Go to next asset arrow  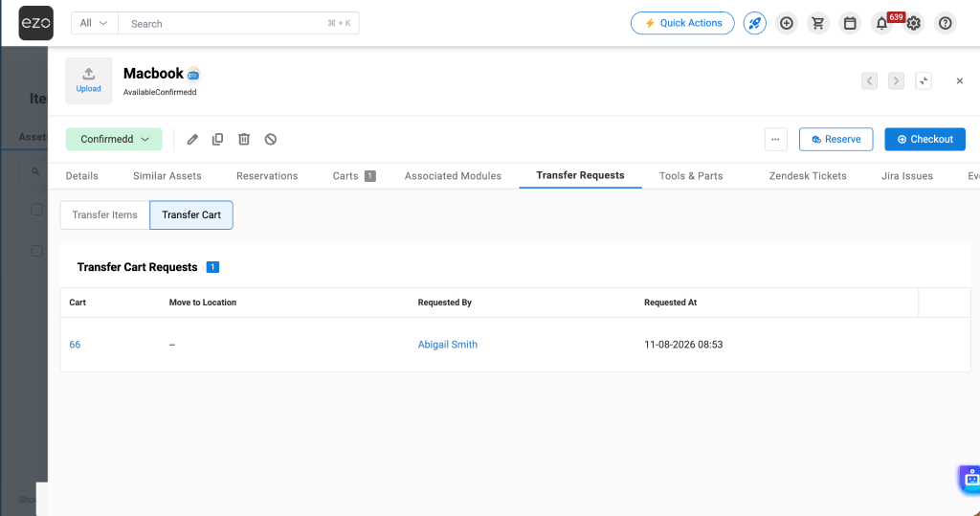(x=896, y=80)
